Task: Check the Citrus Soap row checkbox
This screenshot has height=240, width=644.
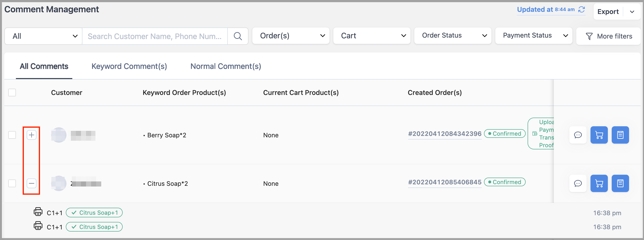Action: click(12, 184)
